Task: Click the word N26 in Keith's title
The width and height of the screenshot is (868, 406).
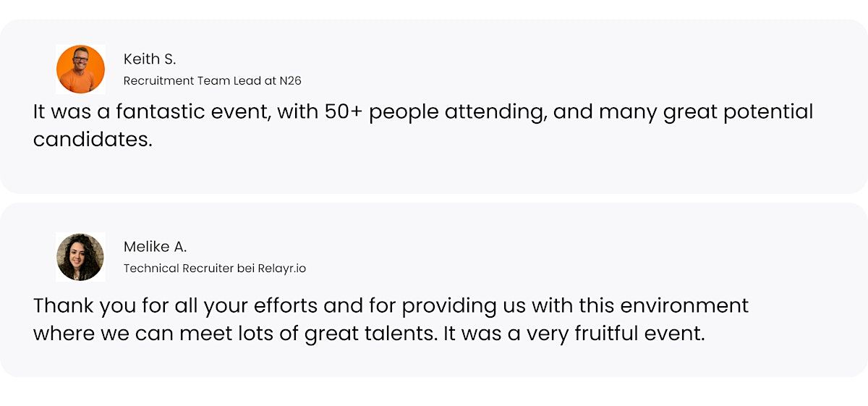Action: coord(290,81)
